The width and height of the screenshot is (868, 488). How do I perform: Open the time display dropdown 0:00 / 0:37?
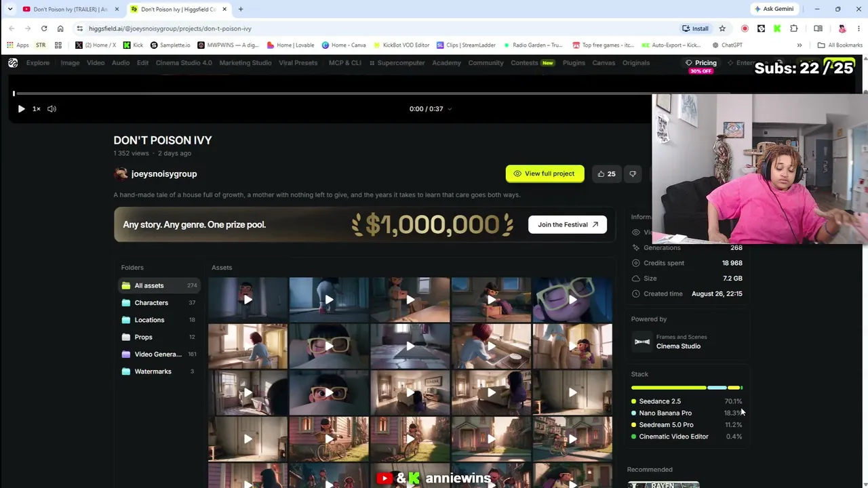[x=431, y=108]
